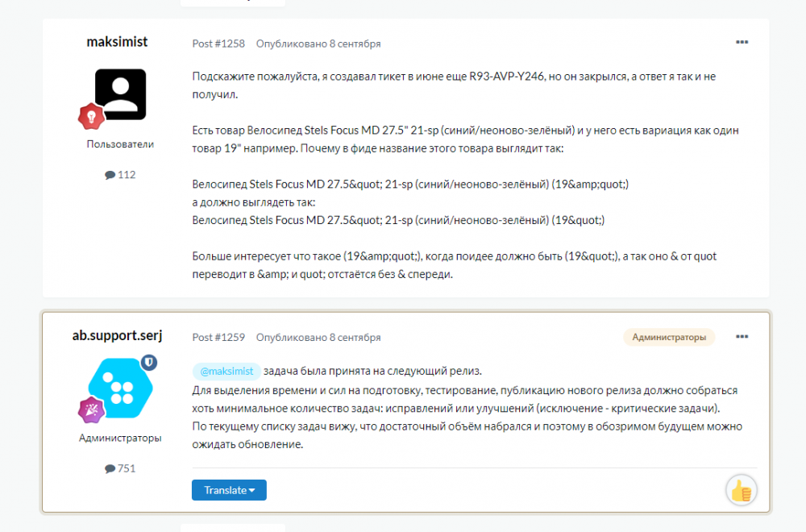Viewport: 806px width, 532px height.
Task: Click the Post #1258 permalink
Action: pyautogui.click(x=218, y=44)
